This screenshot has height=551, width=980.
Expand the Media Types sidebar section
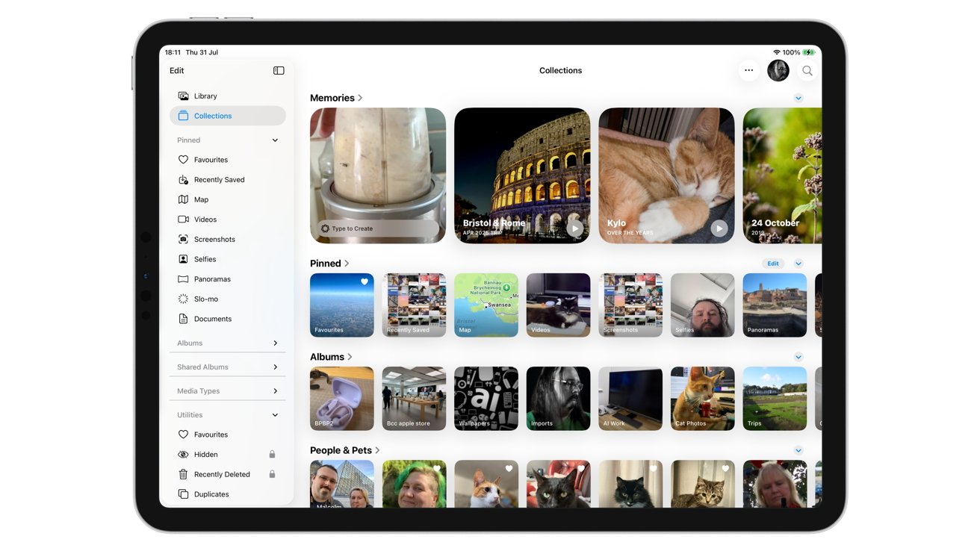[275, 391]
